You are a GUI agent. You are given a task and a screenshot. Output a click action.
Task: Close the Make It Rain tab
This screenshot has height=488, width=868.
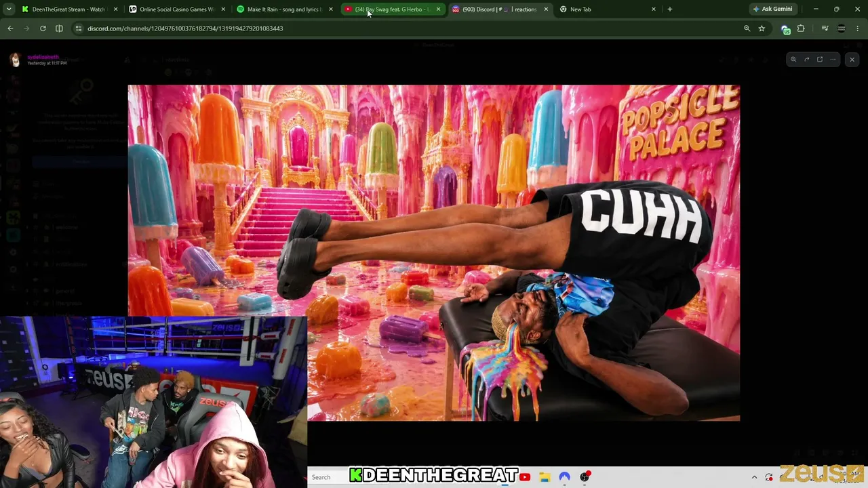tap(330, 9)
